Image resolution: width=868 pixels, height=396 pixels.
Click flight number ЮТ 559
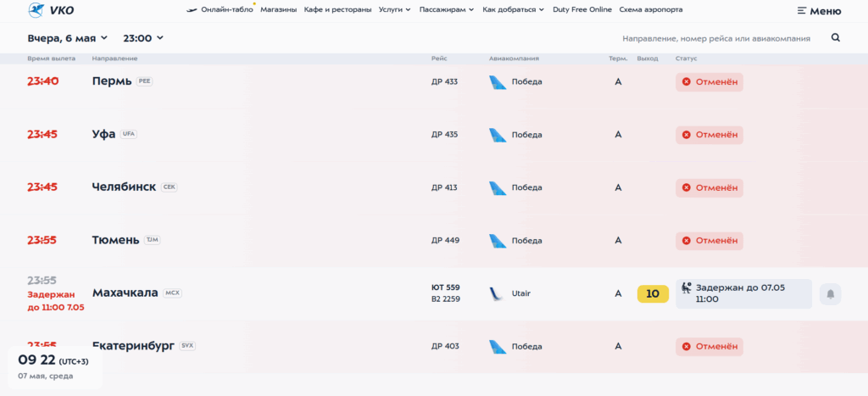446,287
